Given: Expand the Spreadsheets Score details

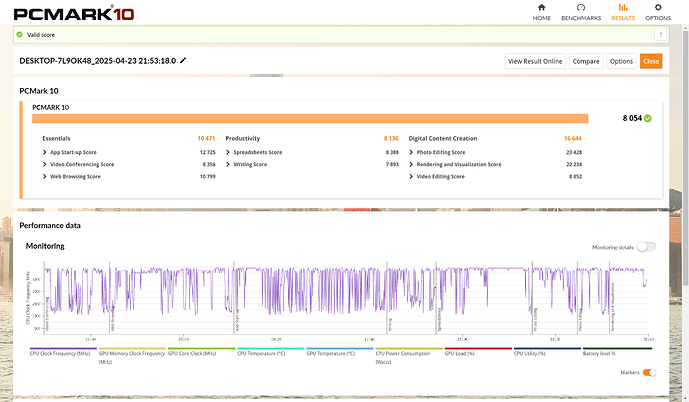Looking at the screenshot, I should point(229,152).
